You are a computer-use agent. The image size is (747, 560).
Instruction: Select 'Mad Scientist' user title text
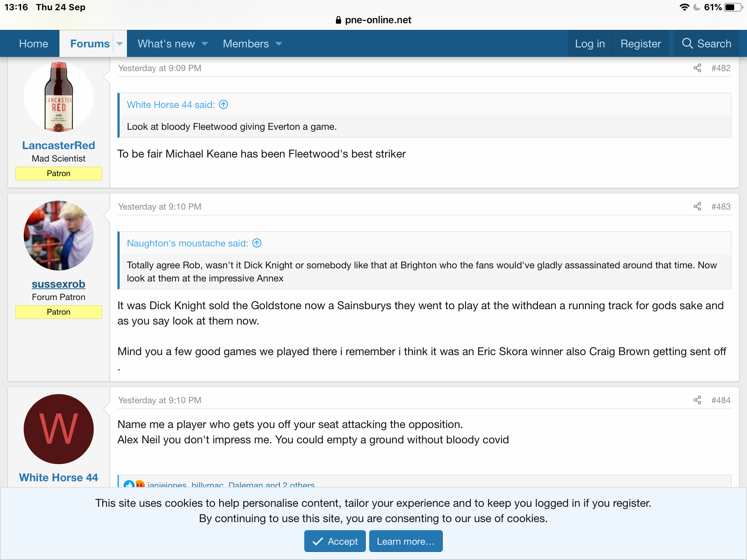click(x=59, y=159)
